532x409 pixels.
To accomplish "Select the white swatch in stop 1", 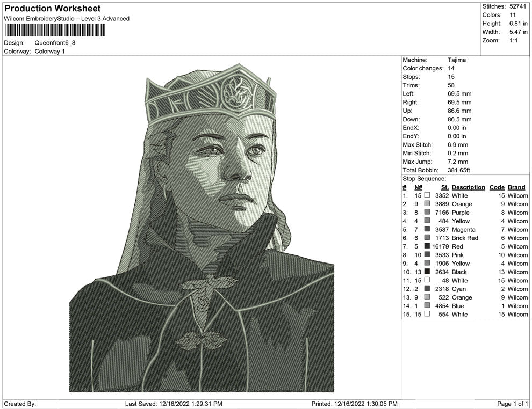I will tap(427, 195).
